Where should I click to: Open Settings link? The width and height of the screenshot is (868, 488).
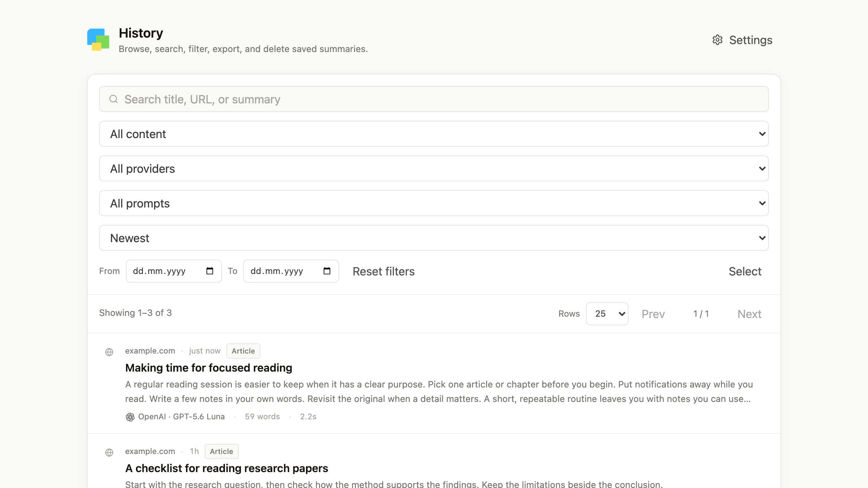(x=742, y=40)
